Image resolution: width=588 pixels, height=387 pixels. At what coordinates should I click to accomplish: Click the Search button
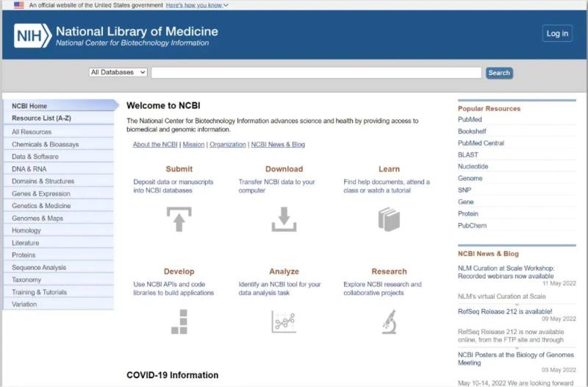(499, 73)
